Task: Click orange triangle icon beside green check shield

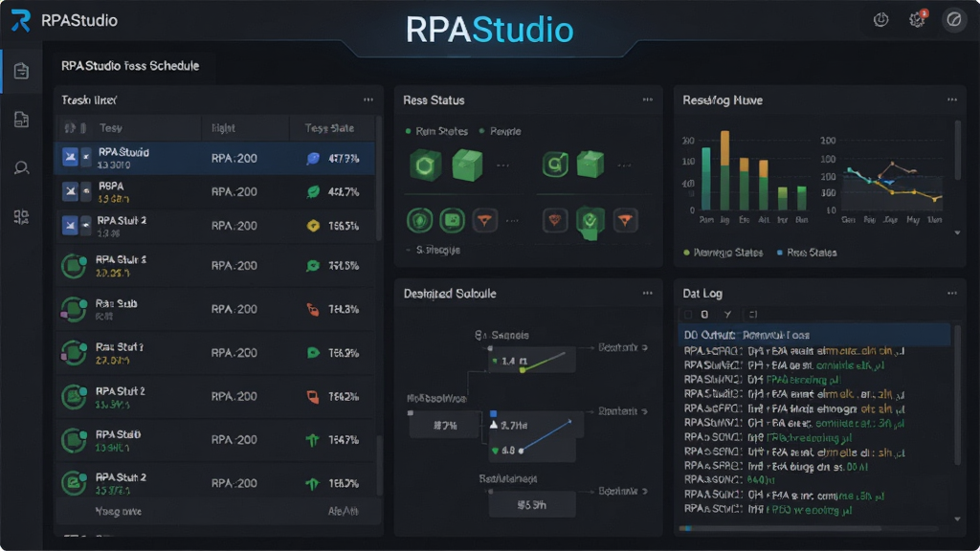Action: click(x=625, y=221)
